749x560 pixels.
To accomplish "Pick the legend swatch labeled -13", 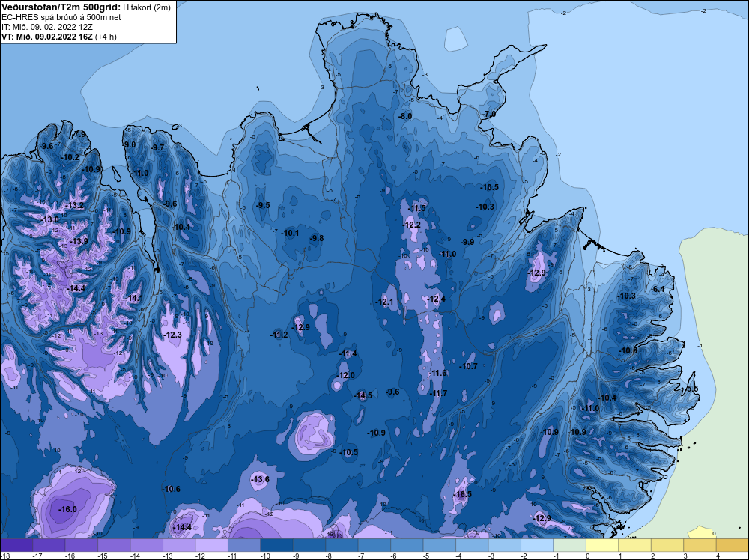I will pos(179,545).
